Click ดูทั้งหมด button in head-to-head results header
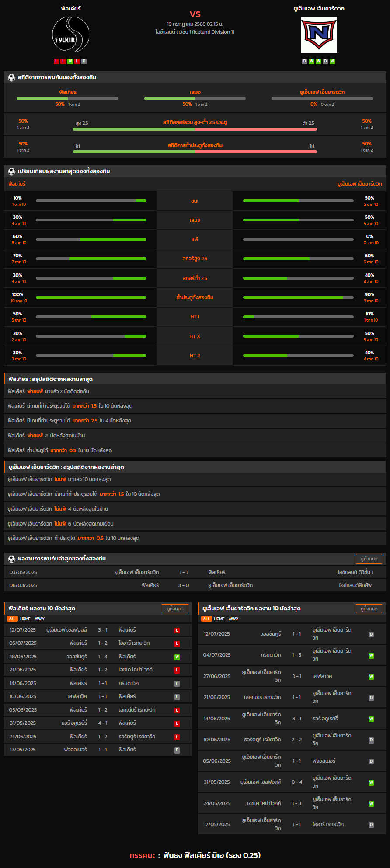This screenshot has height=868, width=390. (x=369, y=559)
